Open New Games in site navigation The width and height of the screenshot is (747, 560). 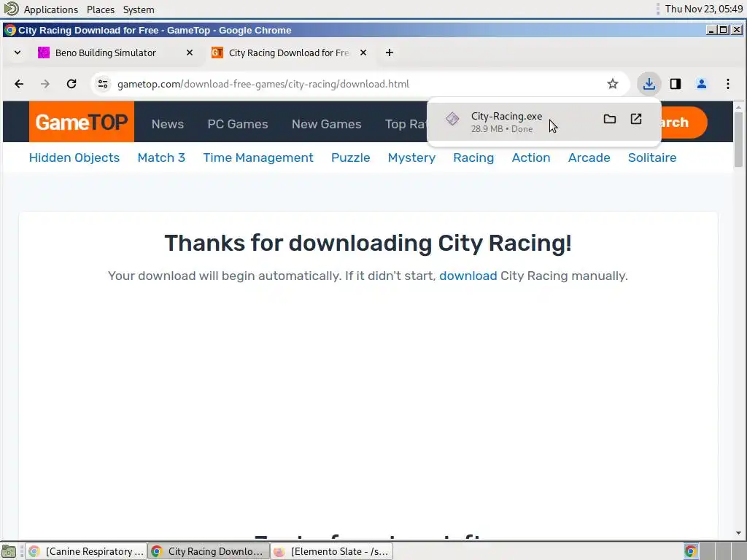point(326,124)
